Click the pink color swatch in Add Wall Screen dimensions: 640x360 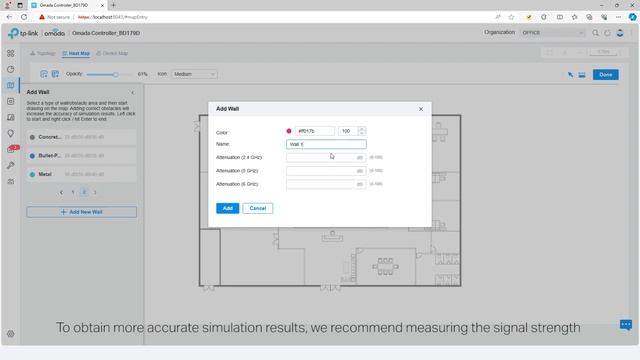[289, 131]
